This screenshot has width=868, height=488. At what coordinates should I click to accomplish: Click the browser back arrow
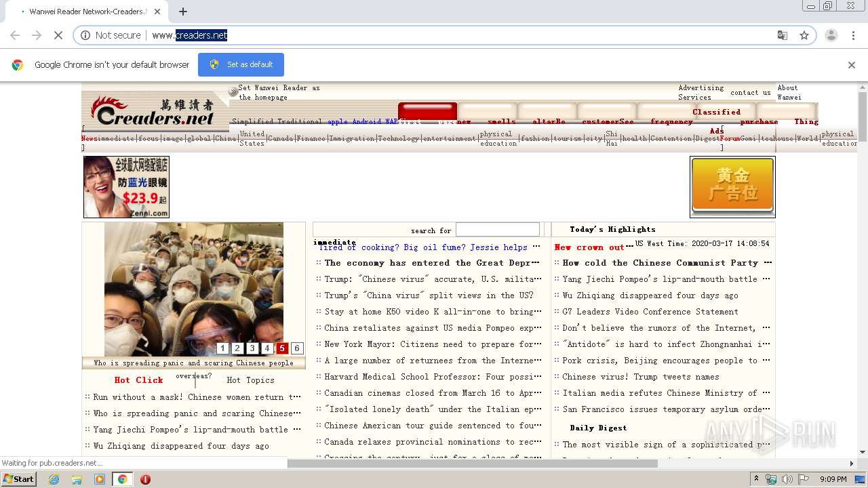[x=15, y=35]
